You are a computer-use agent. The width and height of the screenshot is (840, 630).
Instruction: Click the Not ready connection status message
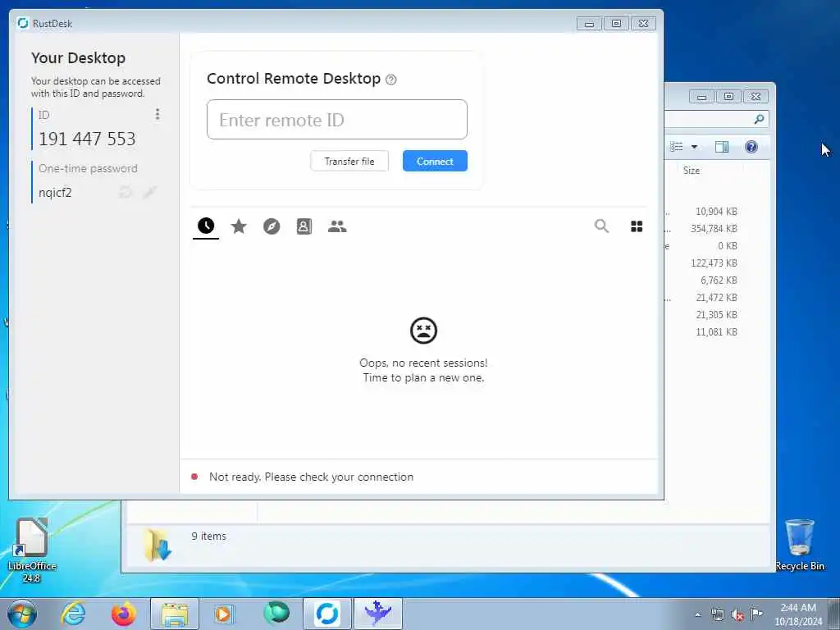(311, 477)
